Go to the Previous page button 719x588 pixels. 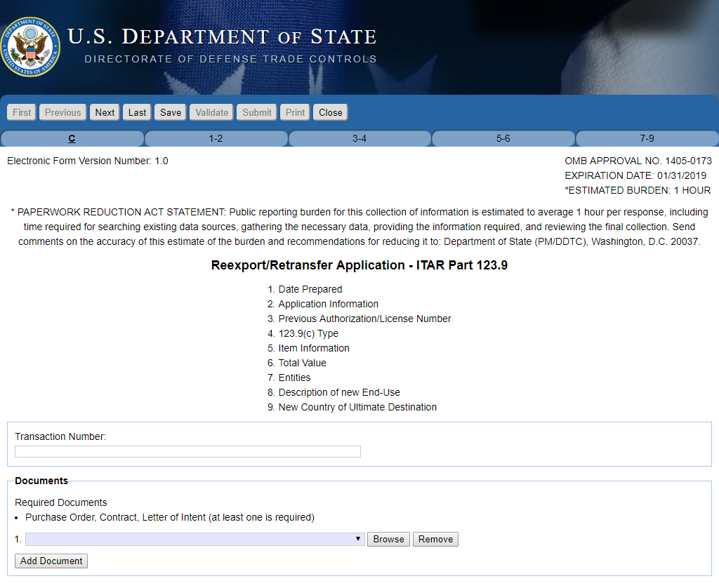click(x=62, y=112)
